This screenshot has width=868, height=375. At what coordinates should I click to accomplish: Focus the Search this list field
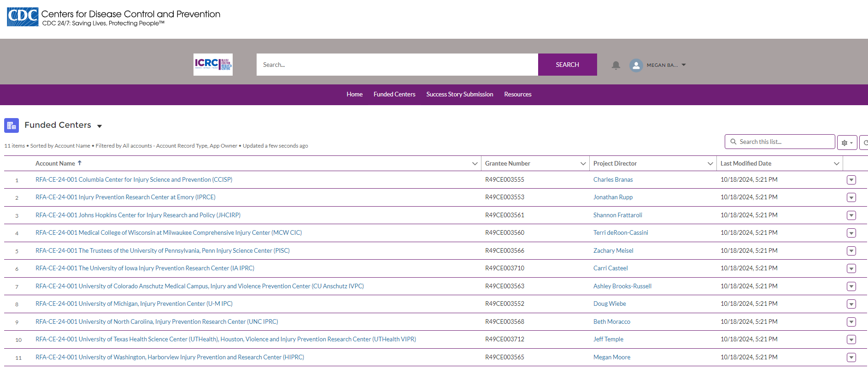(x=784, y=142)
